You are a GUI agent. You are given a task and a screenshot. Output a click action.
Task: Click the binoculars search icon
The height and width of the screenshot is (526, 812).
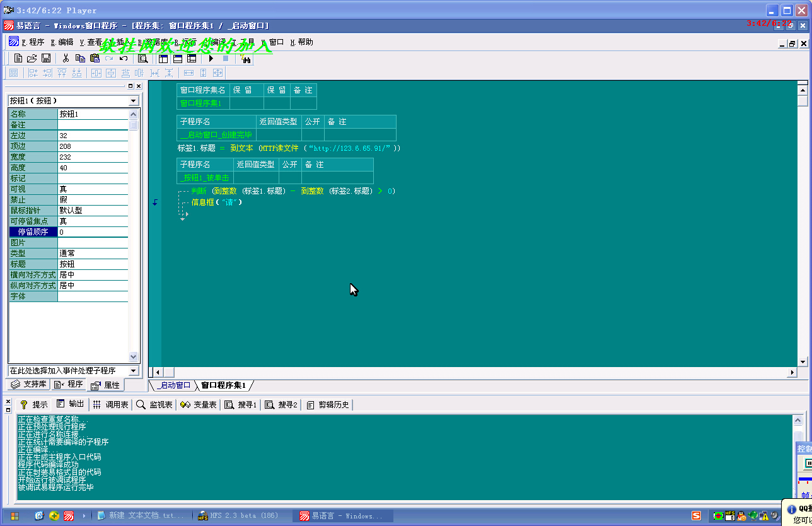pos(245,59)
